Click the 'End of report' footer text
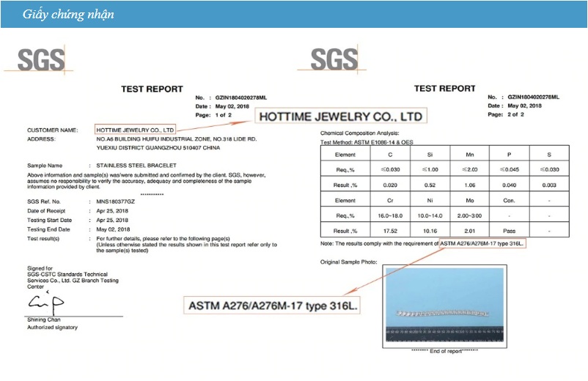 [x=445, y=351]
